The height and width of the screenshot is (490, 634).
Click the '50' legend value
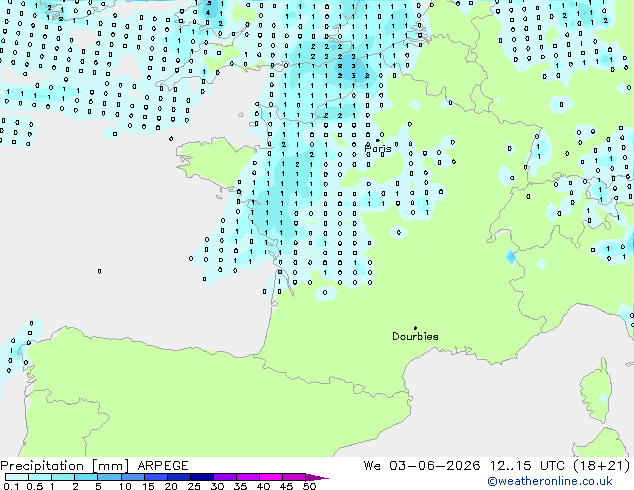tap(309, 486)
